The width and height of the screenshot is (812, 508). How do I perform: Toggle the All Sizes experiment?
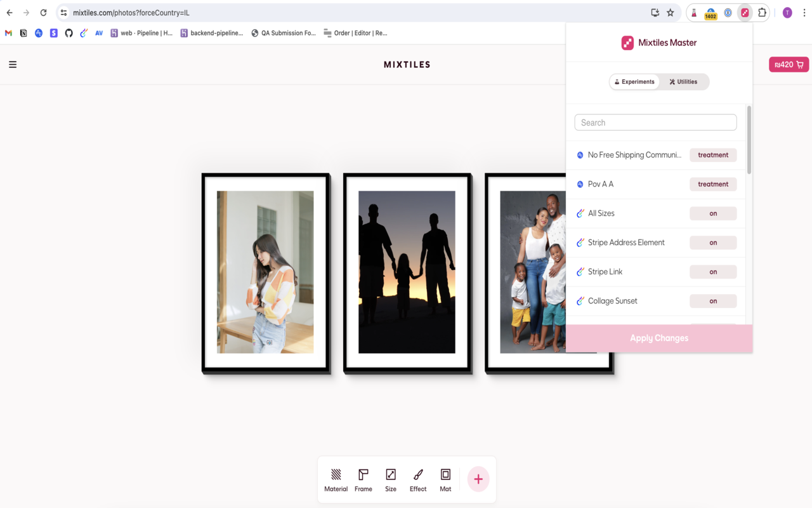[713, 213]
